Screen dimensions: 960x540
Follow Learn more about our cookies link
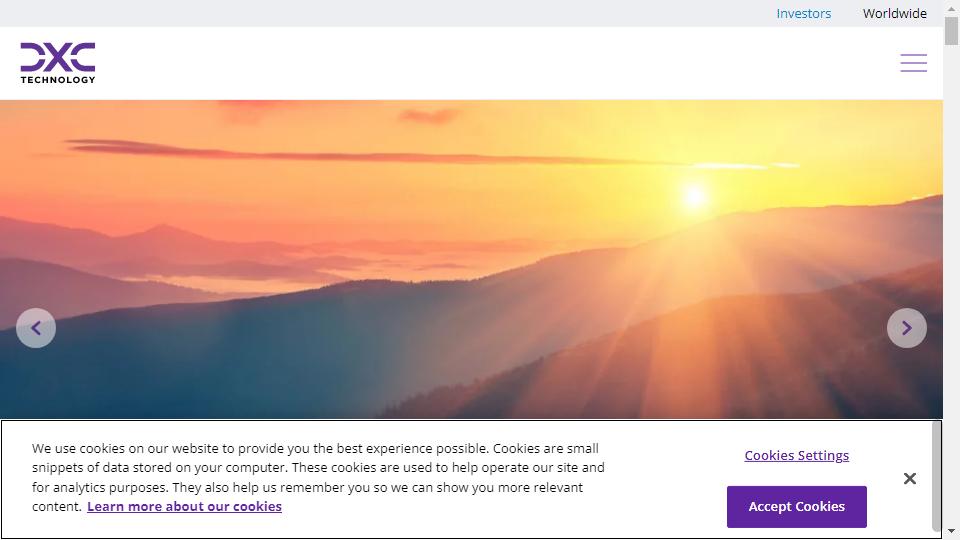pos(184,506)
